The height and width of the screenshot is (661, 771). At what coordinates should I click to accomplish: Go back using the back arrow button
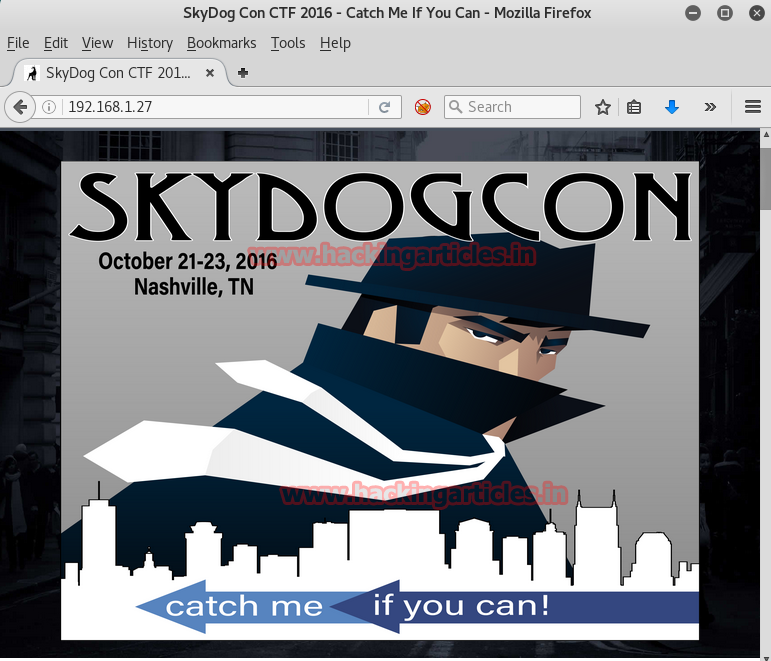pyautogui.click(x=19, y=107)
